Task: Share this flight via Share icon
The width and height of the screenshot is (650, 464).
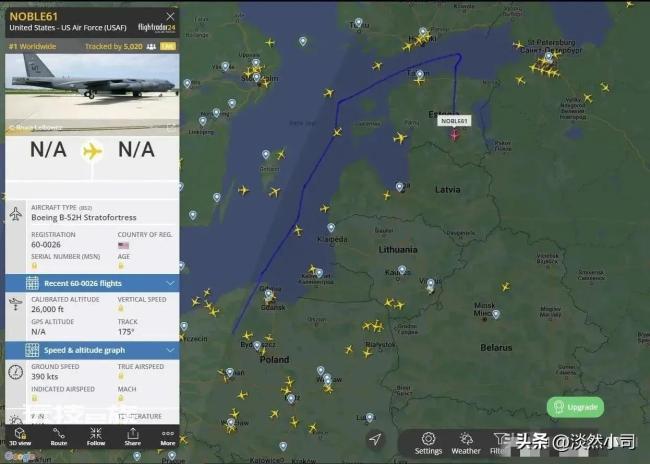Action: pos(133,437)
